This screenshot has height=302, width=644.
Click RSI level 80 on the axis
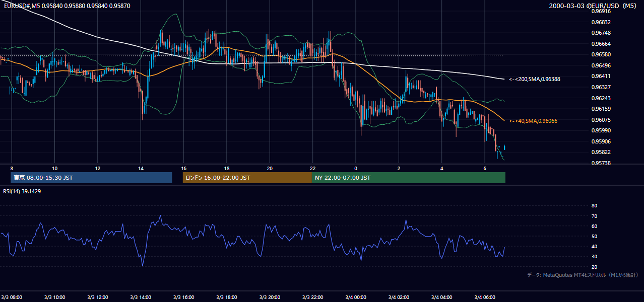594,206
